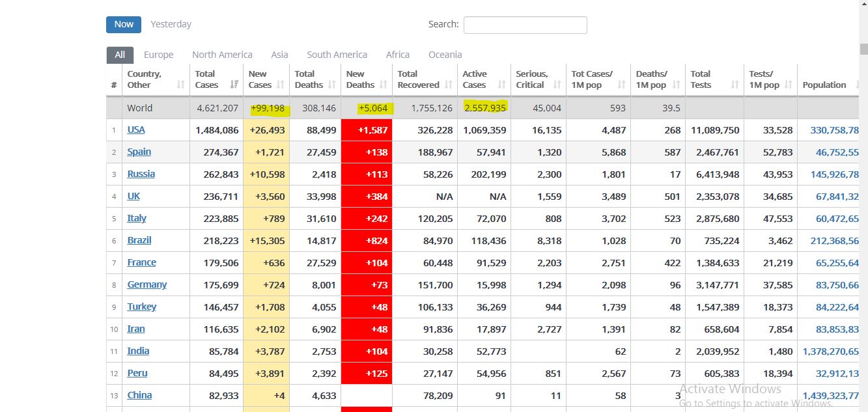Open the USA country link
The image size is (868, 412).
point(136,130)
